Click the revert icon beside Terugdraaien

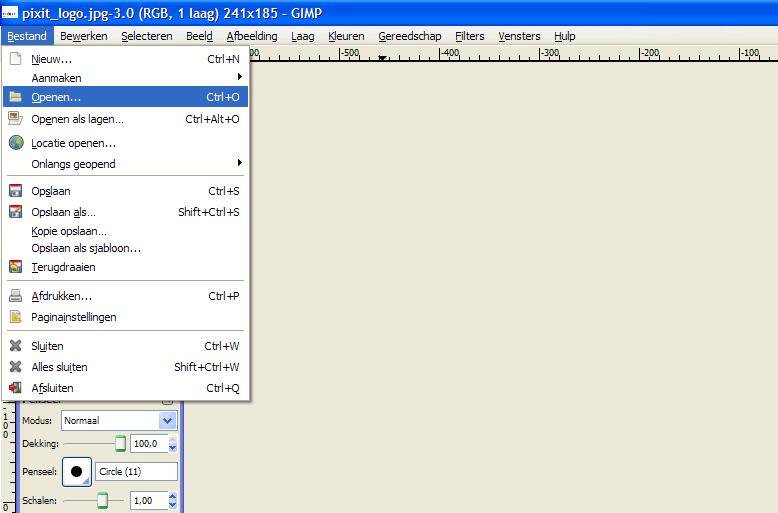15,267
